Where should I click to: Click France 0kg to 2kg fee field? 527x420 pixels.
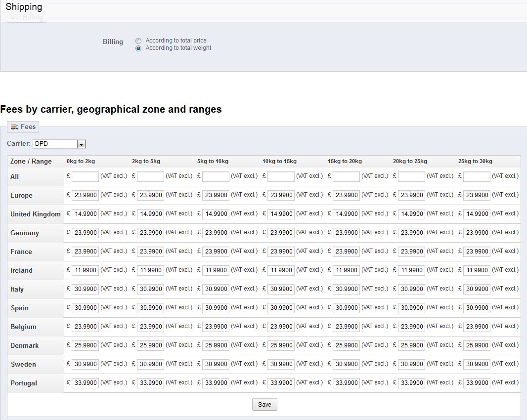[x=85, y=252]
